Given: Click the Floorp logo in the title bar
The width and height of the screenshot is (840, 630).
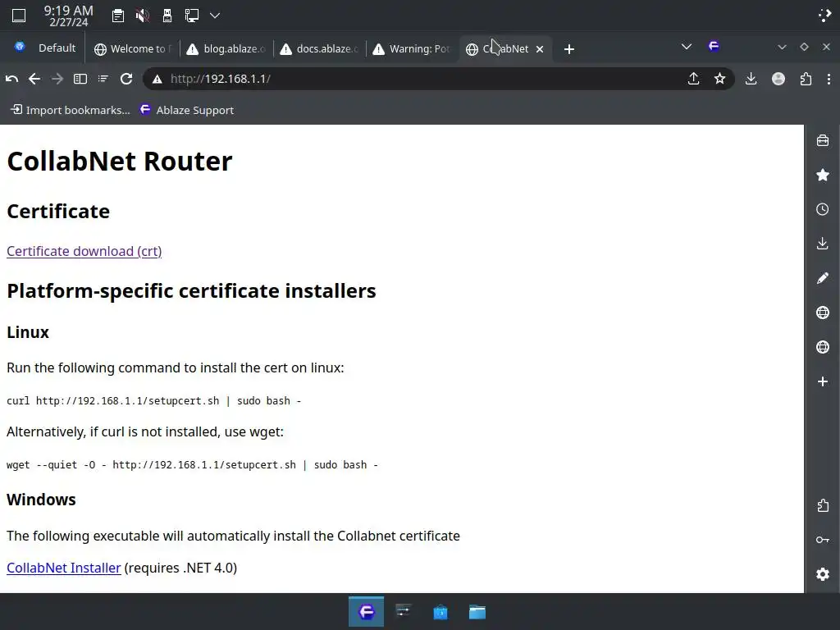Looking at the screenshot, I should click(714, 47).
